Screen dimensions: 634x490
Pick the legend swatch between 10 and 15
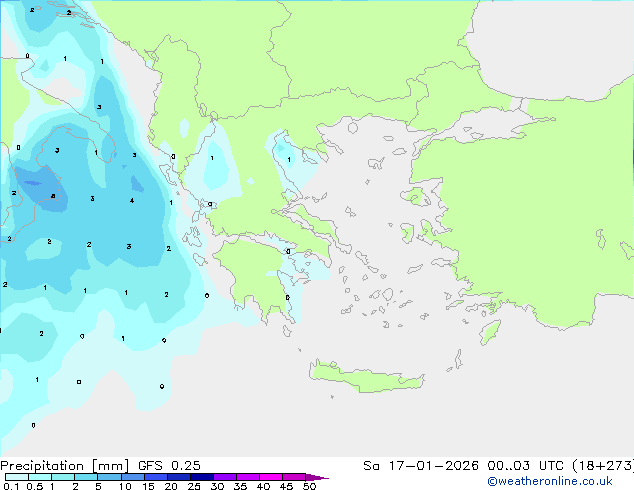[132, 477]
